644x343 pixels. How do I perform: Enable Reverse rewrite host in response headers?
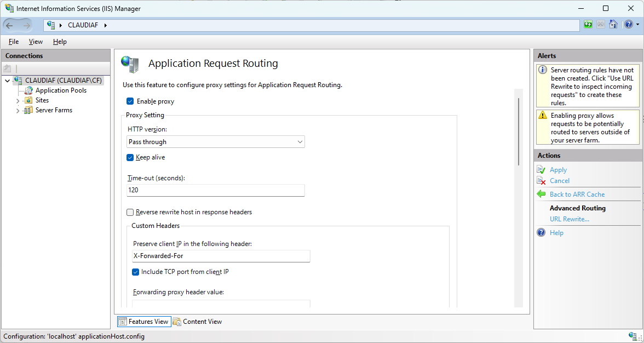click(x=130, y=212)
